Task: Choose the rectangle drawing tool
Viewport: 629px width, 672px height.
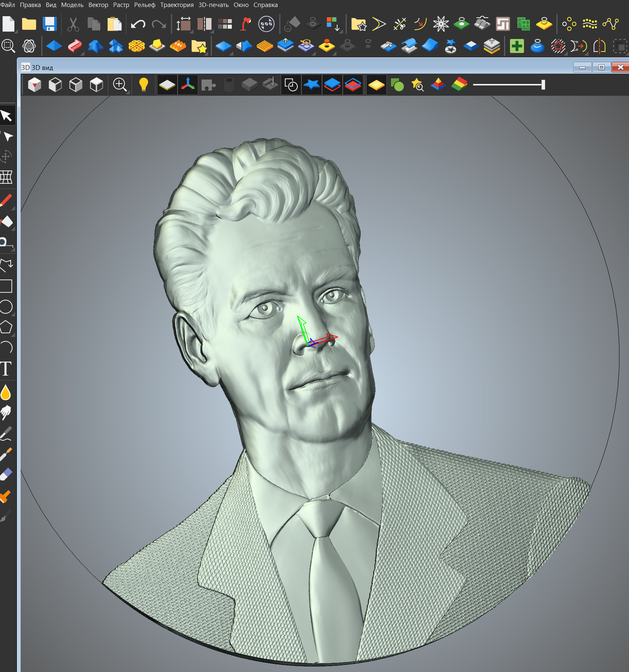Action: (x=6, y=286)
